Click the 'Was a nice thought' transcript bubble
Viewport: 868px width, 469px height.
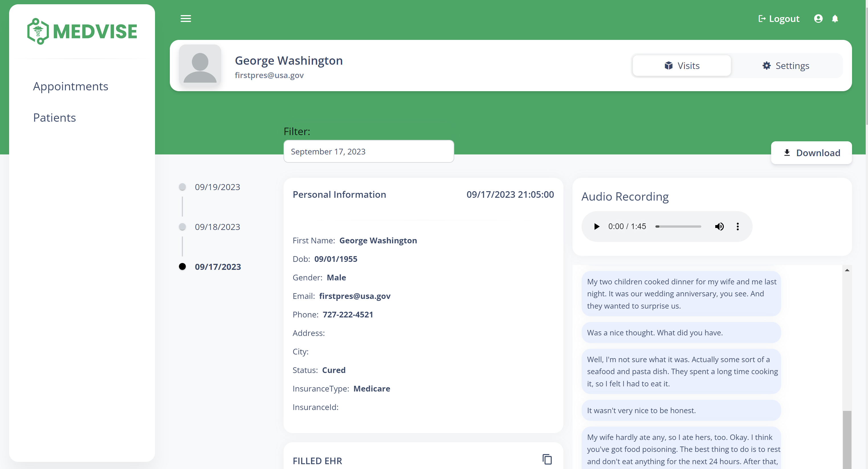[x=681, y=333]
